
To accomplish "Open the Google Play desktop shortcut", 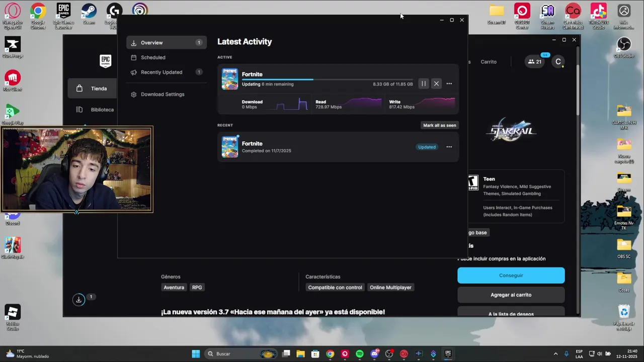I will click(x=13, y=115).
